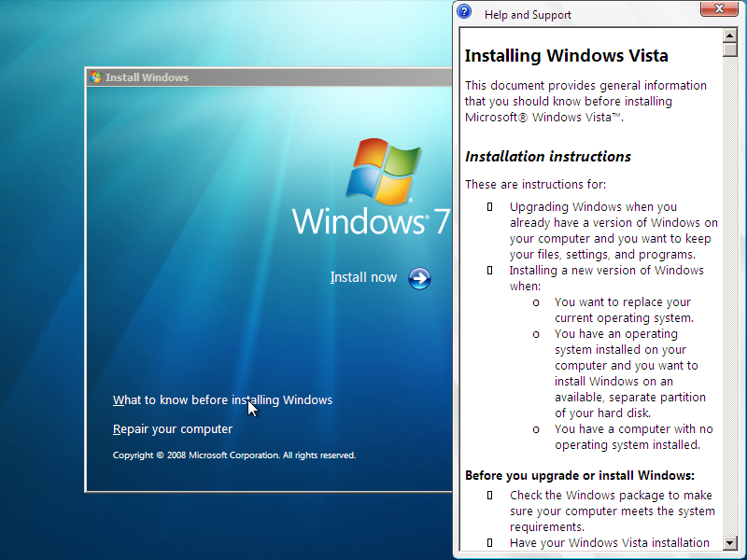This screenshot has height=560, width=747.
Task: Choose Repair your computer
Action: tap(173, 429)
